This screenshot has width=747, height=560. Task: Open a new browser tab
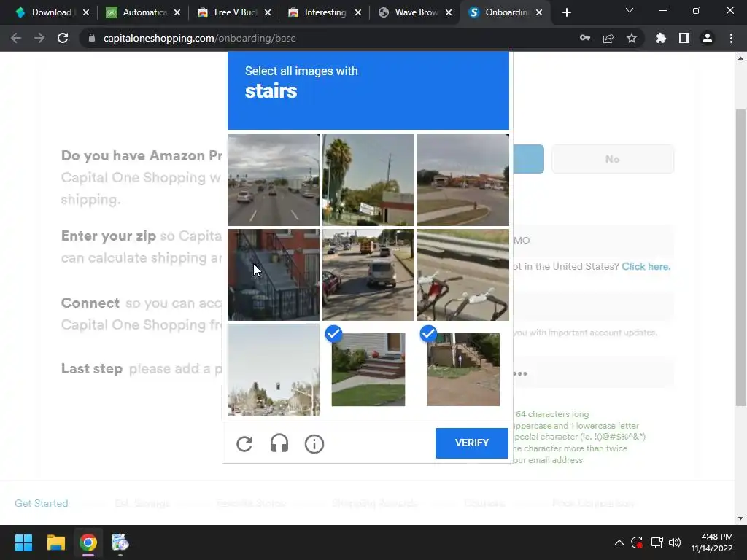pos(566,12)
